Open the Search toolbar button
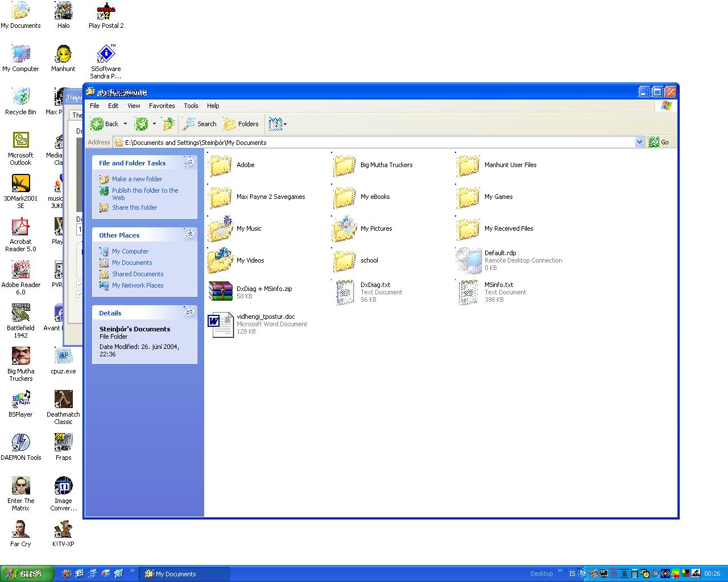Image resolution: width=728 pixels, height=582 pixels. click(x=200, y=124)
